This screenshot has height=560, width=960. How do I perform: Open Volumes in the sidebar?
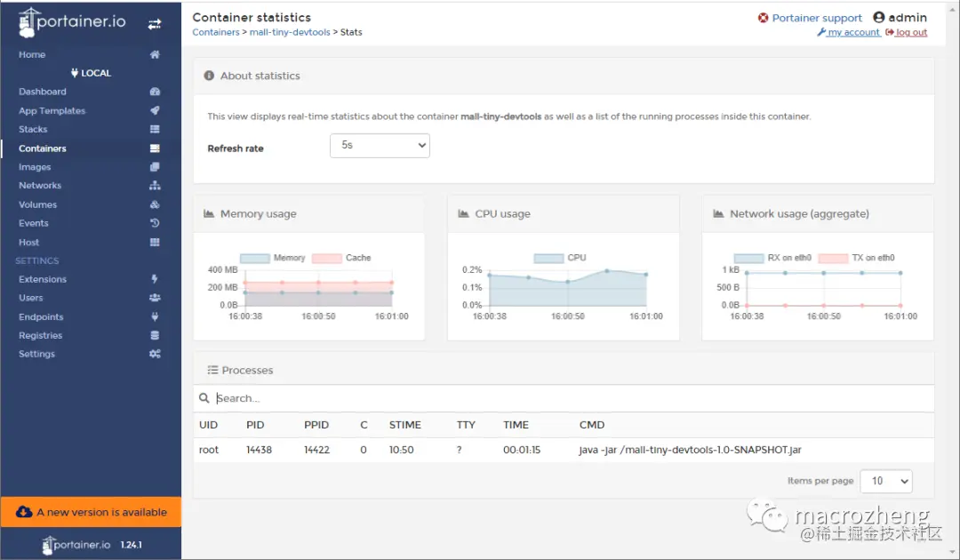[x=37, y=204]
